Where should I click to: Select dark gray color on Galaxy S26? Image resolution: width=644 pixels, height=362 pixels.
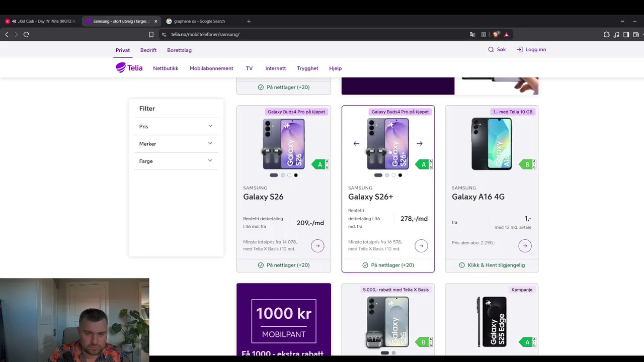click(x=274, y=175)
